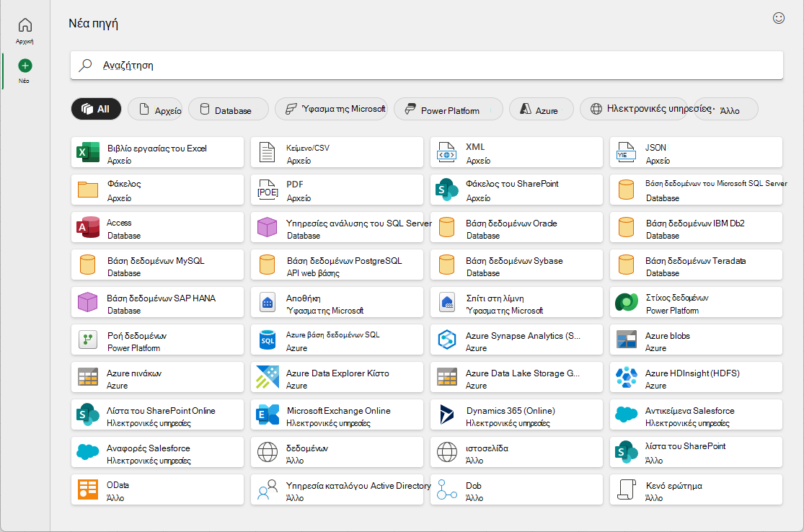Screen dimensions: 804x532
Task: Click the 'Βάση δεδομένων SAP HANA' label
Action: (161, 298)
